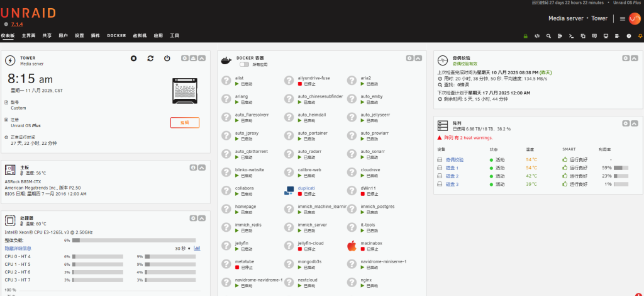This screenshot has height=296, width=644.
Task: Click the 磁盘 2 utilization bar
Action: (x=621, y=176)
